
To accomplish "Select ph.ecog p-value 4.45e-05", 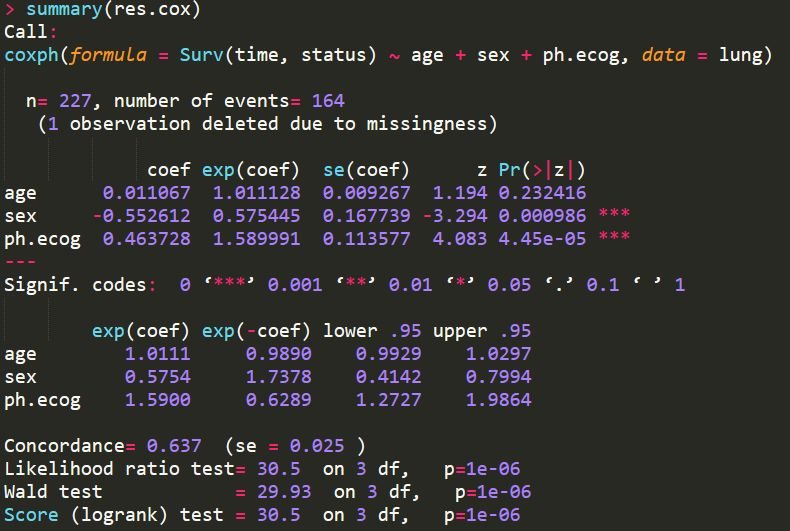I will (x=543, y=239).
